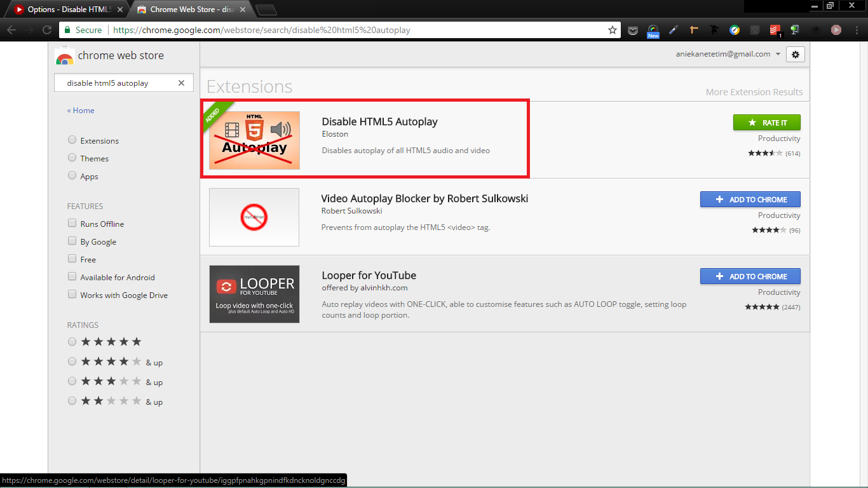Close the Chrome Web Store tab
The width and height of the screenshot is (868, 488).
tap(242, 10)
